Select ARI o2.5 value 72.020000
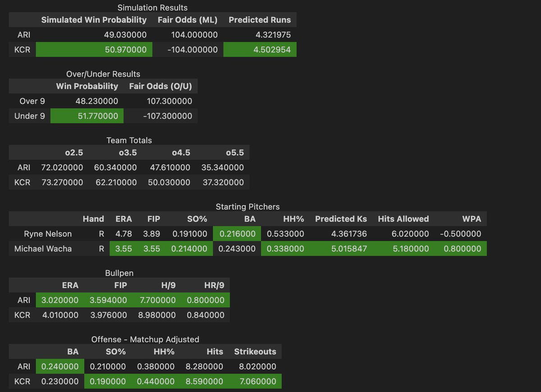This screenshot has height=392, width=541. tap(62, 167)
